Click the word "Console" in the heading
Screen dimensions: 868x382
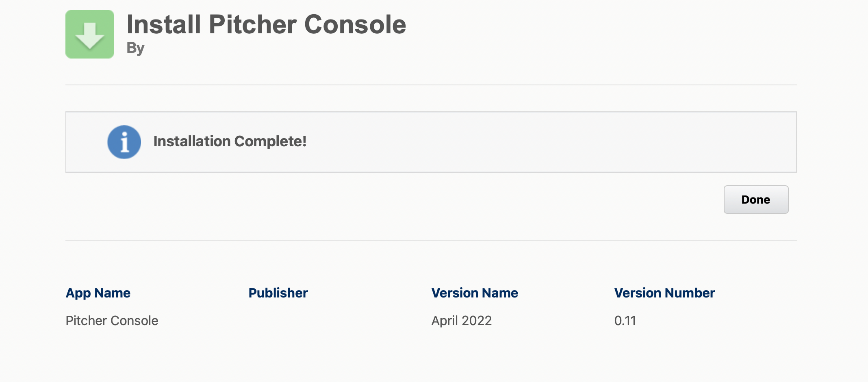[x=355, y=24]
